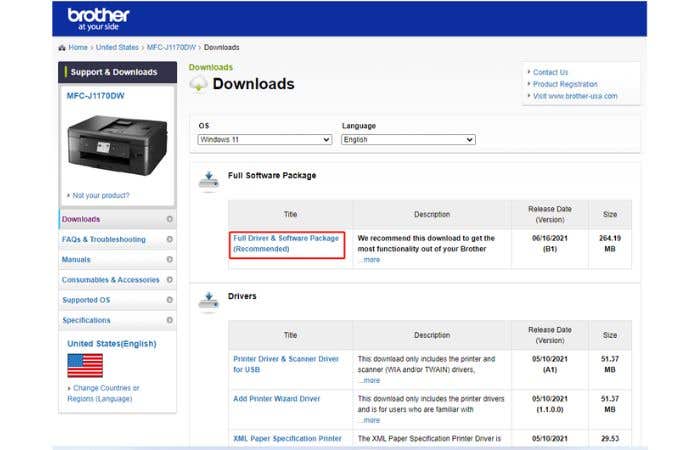Open Home breadcrumb link
700x450 pixels.
coord(78,47)
